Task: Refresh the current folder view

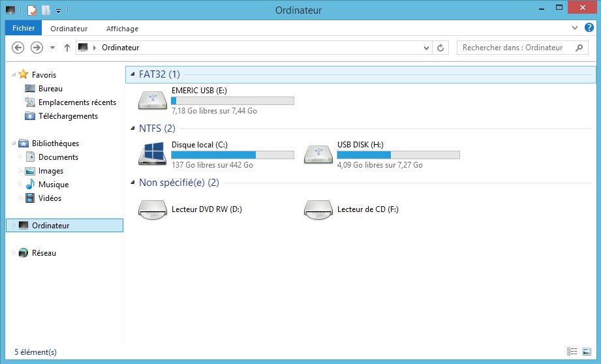Action: [441, 48]
